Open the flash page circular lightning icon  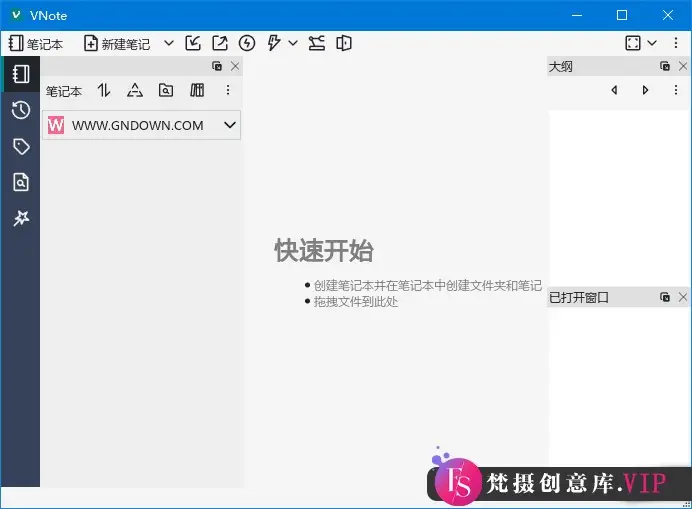pyautogui.click(x=247, y=43)
